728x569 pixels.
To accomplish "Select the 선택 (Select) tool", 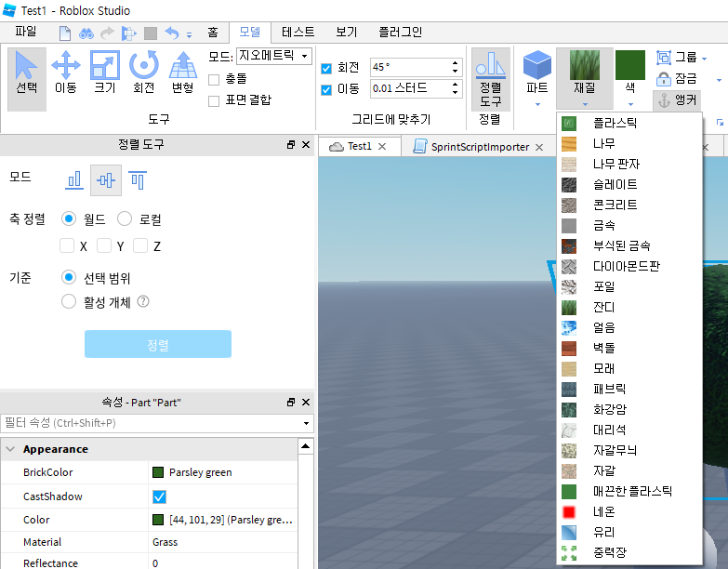I will click(26, 78).
